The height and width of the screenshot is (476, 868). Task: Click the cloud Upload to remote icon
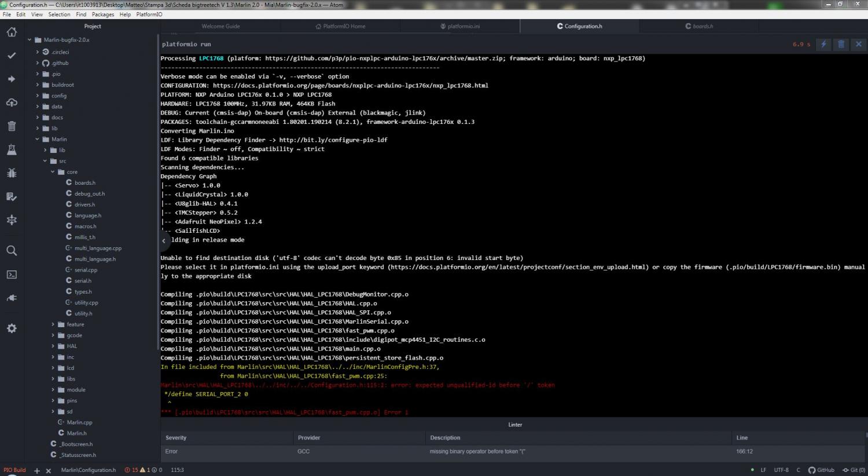pyautogui.click(x=12, y=102)
